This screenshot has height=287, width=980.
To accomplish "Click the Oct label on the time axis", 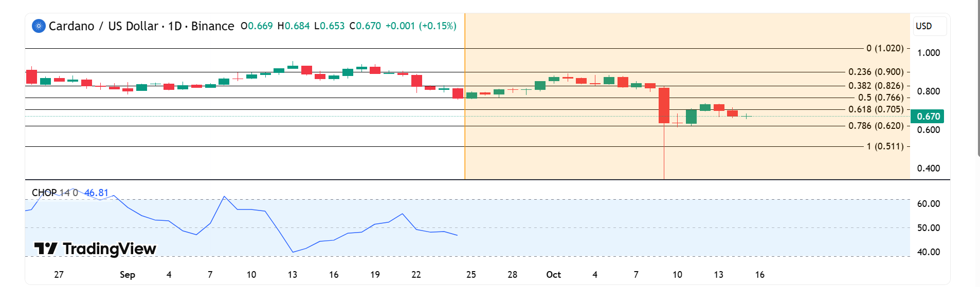I will point(553,275).
